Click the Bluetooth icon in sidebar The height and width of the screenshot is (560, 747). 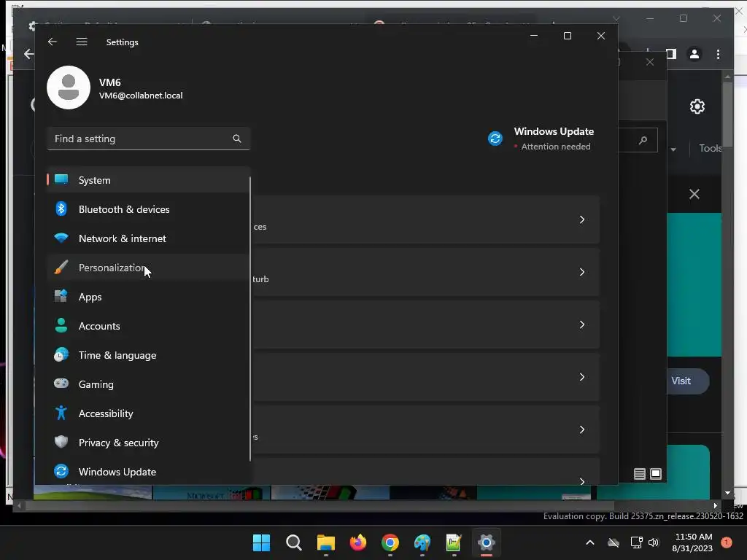61,209
